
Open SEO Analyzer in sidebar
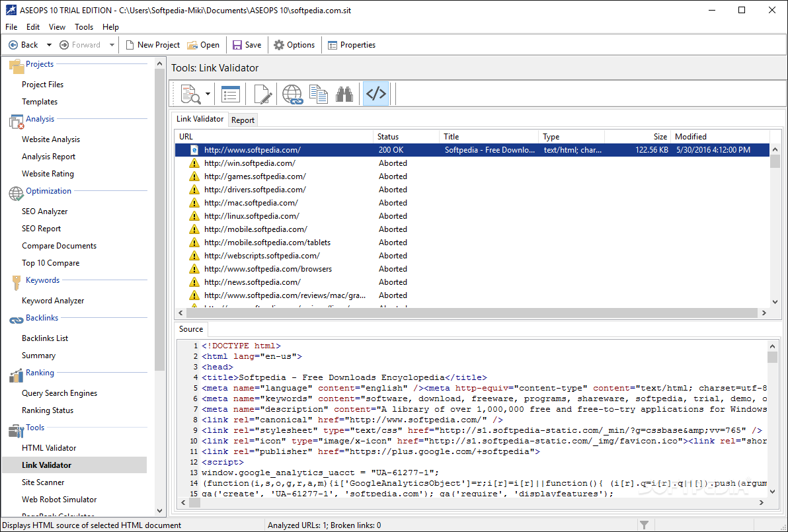[45, 211]
